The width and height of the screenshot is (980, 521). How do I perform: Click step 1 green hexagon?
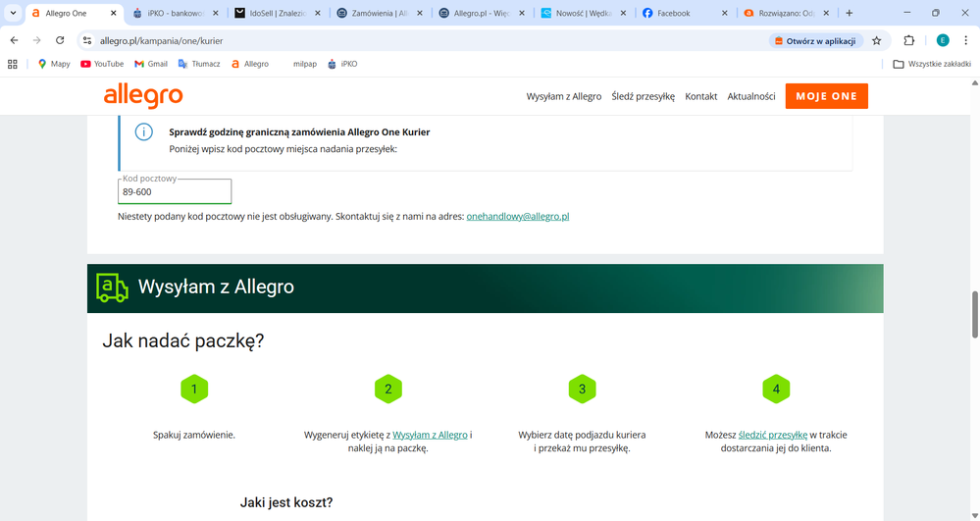tap(194, 389)
